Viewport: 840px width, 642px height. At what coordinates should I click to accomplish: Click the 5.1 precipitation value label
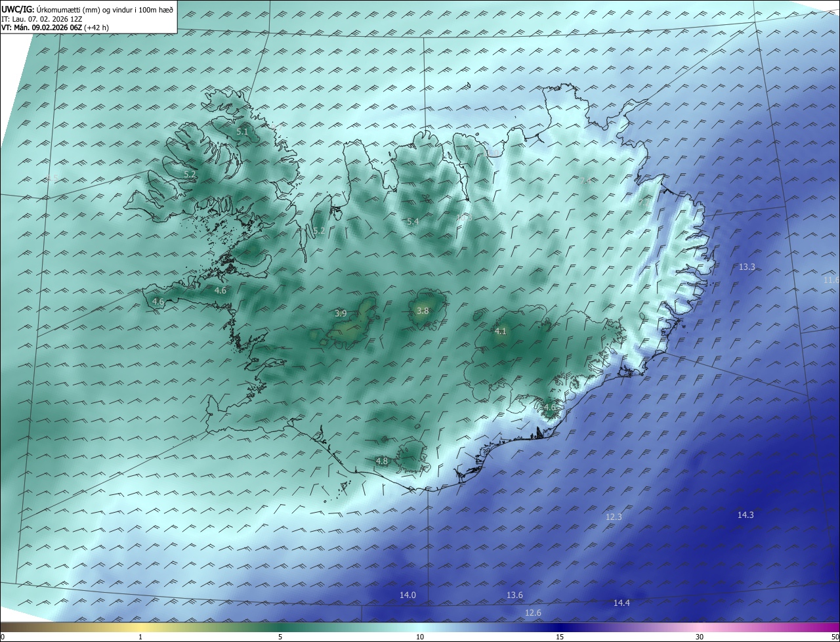pyautogui.click(x=242, y=132)
